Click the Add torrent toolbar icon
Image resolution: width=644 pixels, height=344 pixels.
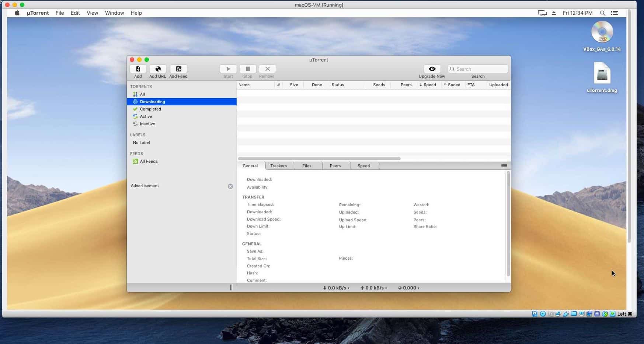coord(138,69)
